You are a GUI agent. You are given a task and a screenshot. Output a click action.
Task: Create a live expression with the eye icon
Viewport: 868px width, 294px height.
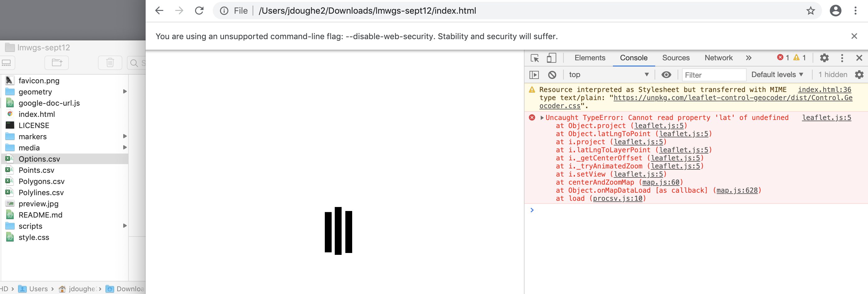click(x=667, y=74)
